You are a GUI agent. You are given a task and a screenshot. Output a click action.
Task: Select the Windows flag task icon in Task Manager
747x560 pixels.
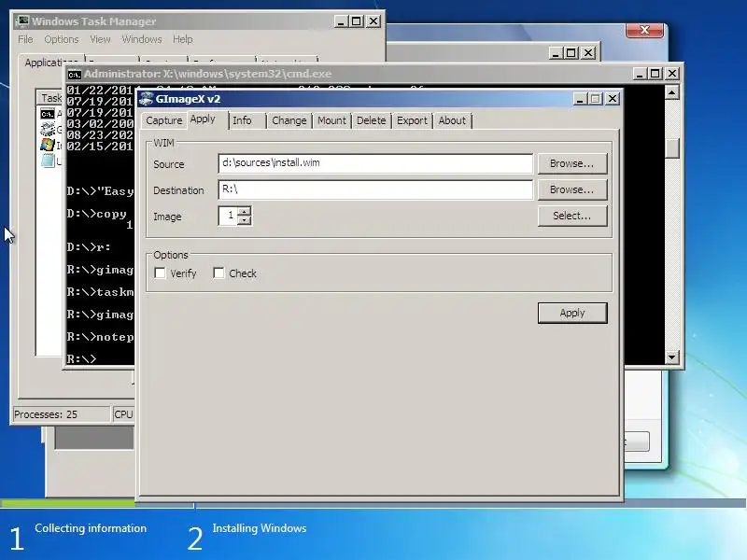[x=48, y=145]
